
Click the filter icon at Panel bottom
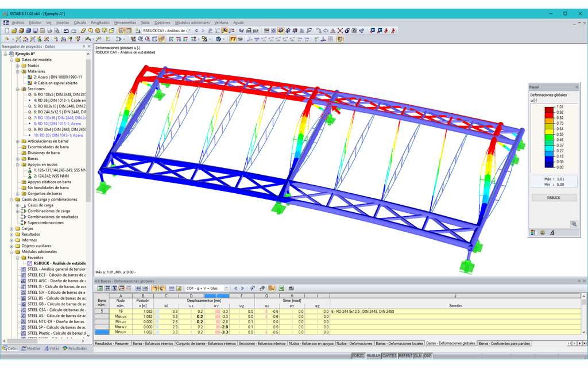point(552,233)
